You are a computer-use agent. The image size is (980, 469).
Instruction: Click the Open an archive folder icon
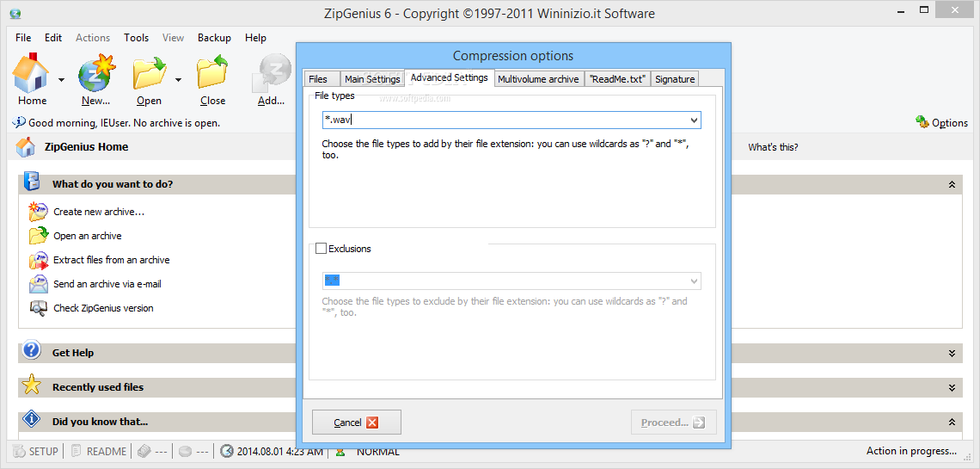click(x=38, y=236)
